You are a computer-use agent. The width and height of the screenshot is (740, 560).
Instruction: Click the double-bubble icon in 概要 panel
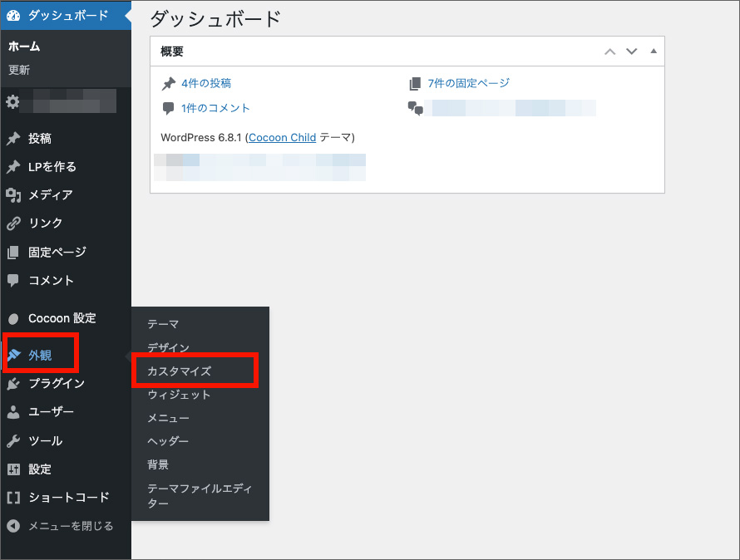click(415, 109)
